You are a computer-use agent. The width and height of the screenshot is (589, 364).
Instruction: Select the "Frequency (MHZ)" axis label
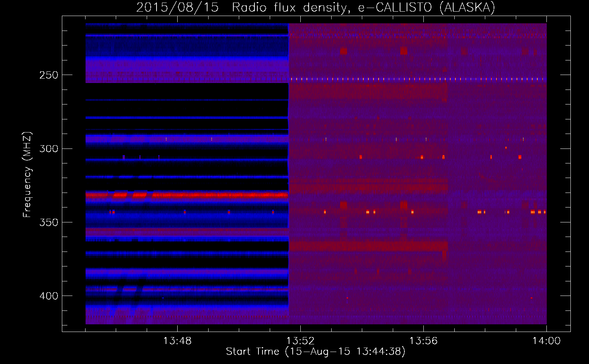[x=27, y=174]
